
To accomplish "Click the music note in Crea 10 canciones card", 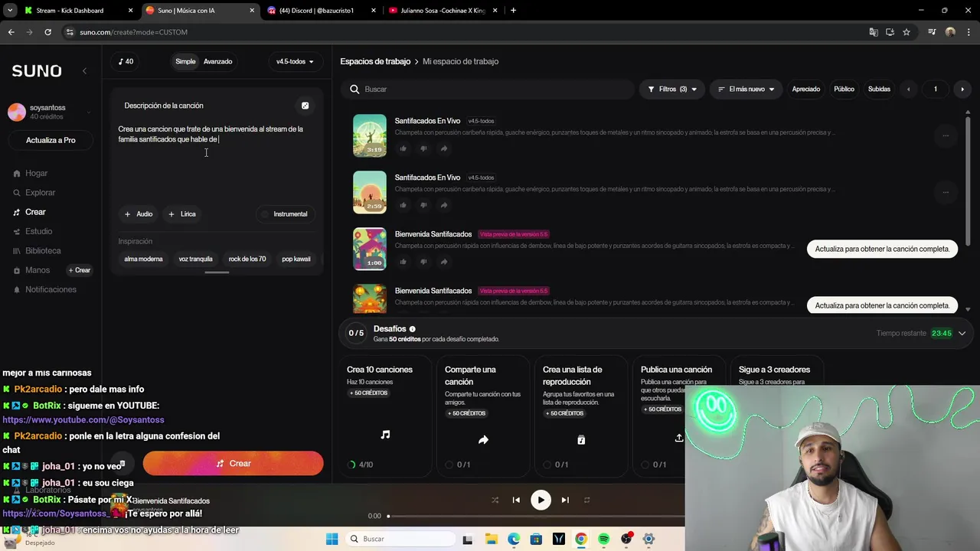I will tap(385, 435).
